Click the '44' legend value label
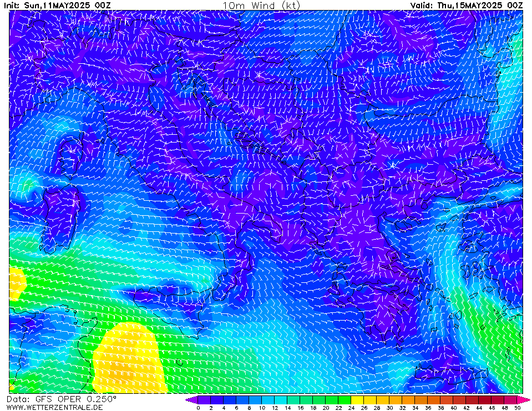The image size is (532, 411). tap(479, 408)
